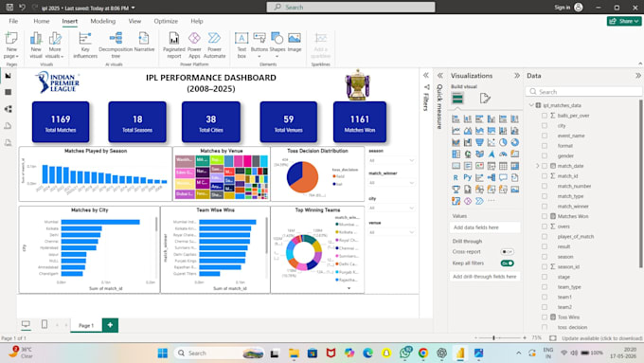Collapse the ipl_matches_data table
This screenshot has height=363, width=644.
tap(531, 105)
